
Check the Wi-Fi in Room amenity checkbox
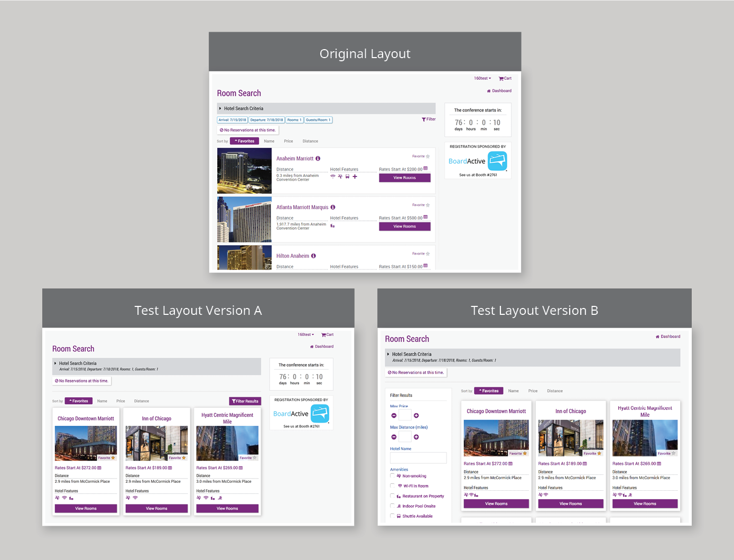tap(392, 486)
